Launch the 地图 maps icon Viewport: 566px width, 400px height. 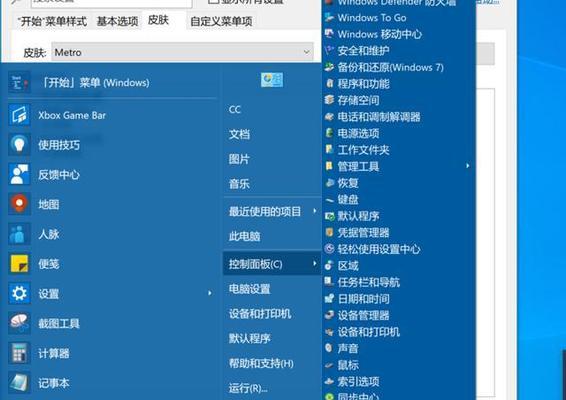(19, 204)
